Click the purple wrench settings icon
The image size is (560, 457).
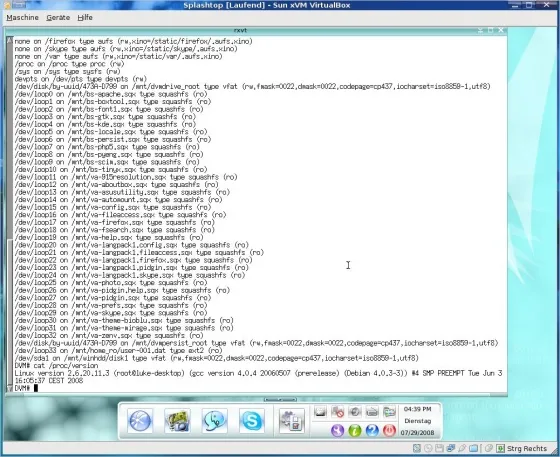point(337,431)
